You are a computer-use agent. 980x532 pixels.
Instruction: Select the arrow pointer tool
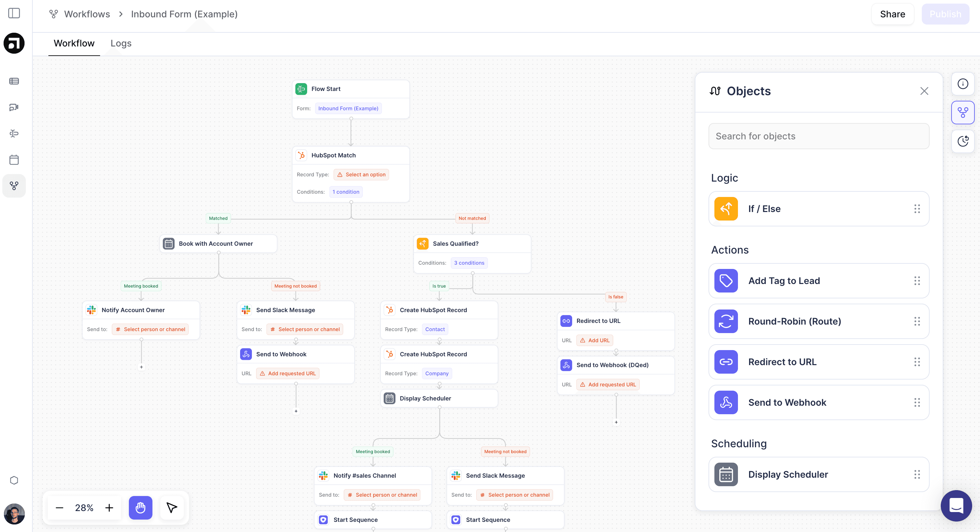point(172,507)
